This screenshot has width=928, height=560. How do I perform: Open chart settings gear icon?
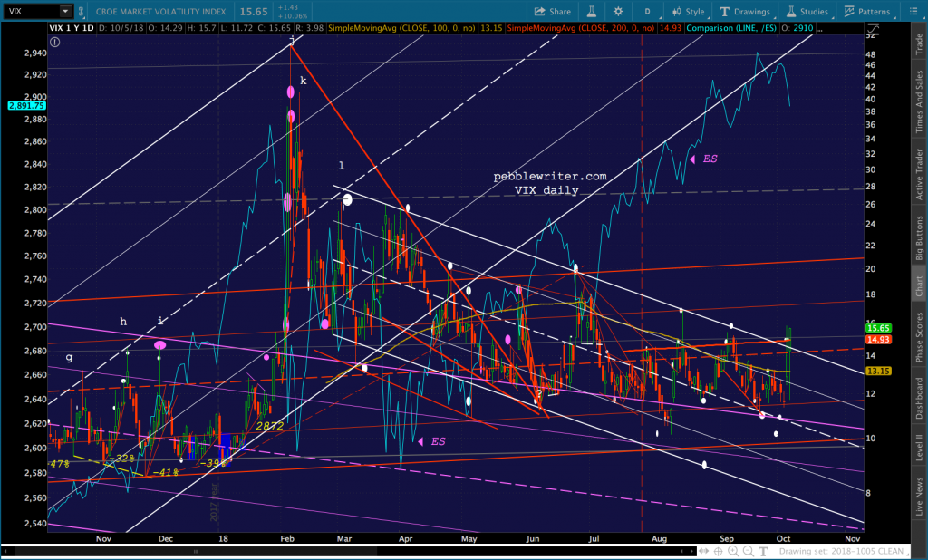click(618, 11)
